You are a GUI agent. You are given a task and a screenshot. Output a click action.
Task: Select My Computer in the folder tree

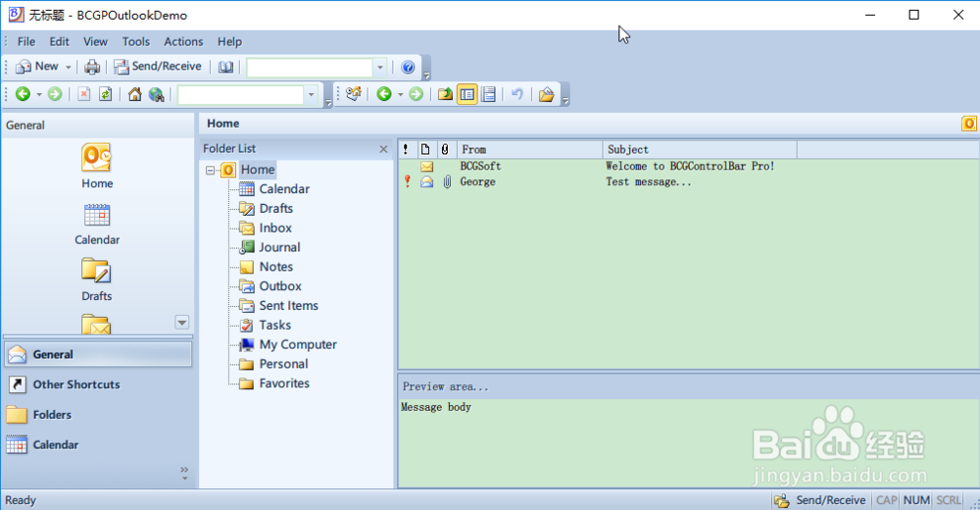[x=298, y=344]
